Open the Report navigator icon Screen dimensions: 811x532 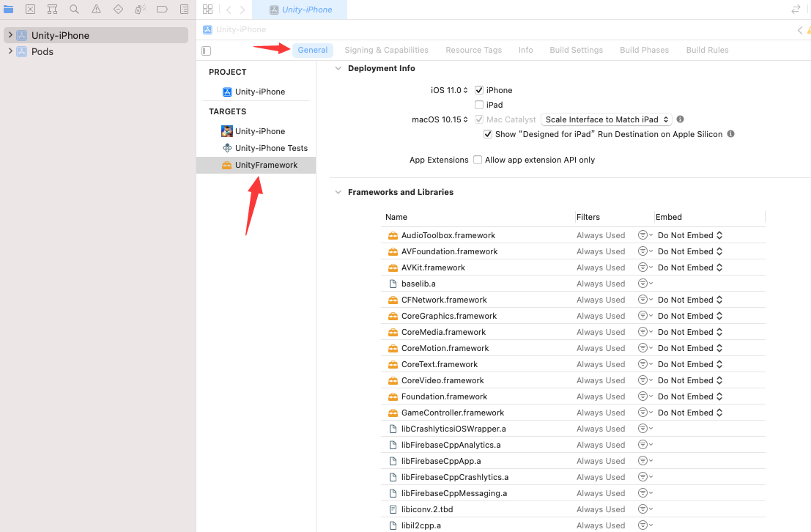pyautogui.click(x=184, y=9)
